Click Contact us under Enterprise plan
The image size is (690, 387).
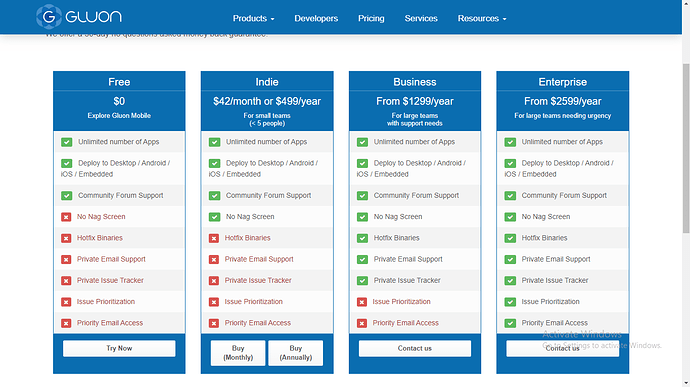click(x=562, y=348)
